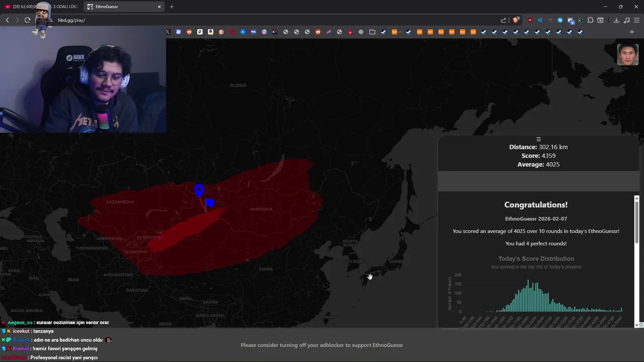The width and height of the screenshot is (644, 362).
Task: Open the KM bookmark icon
Action: click(275, 32)
